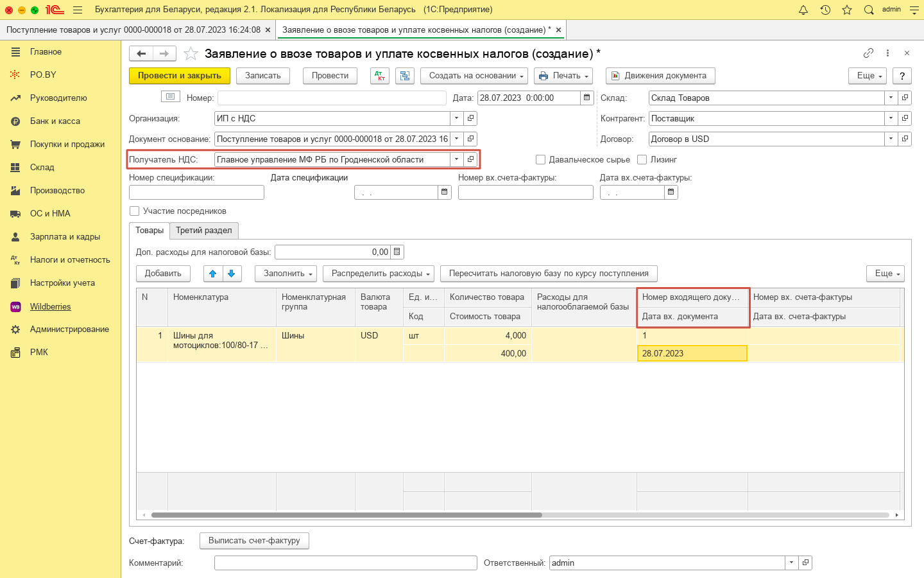Open the help question mark button

click(x=902, y=76)
